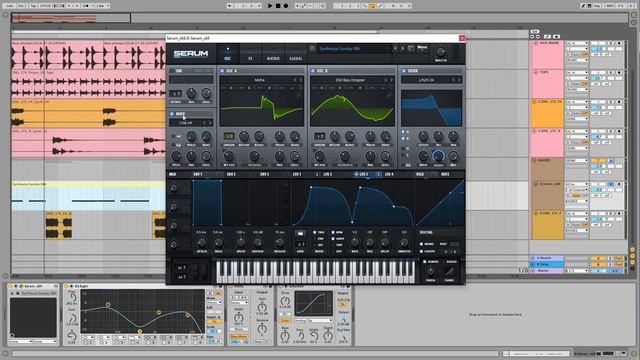Toggle OSC B enable switch
Screen dimensions: 640x360
click(313, 71)
